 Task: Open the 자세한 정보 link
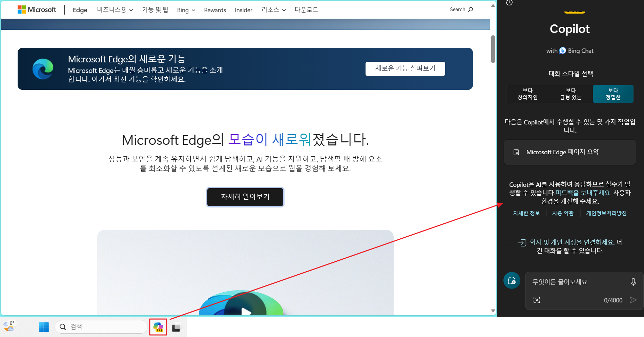(x=526, y=213)
